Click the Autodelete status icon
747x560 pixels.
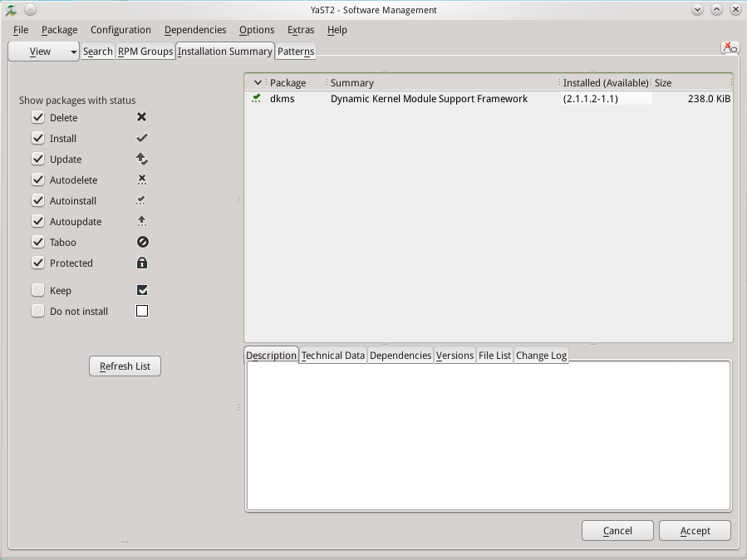coord(141,179)
